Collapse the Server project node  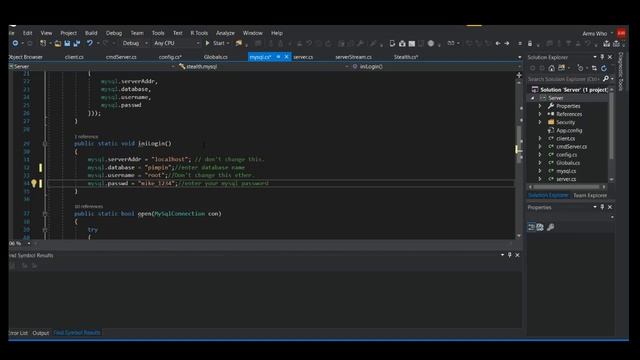pos(532,98)
